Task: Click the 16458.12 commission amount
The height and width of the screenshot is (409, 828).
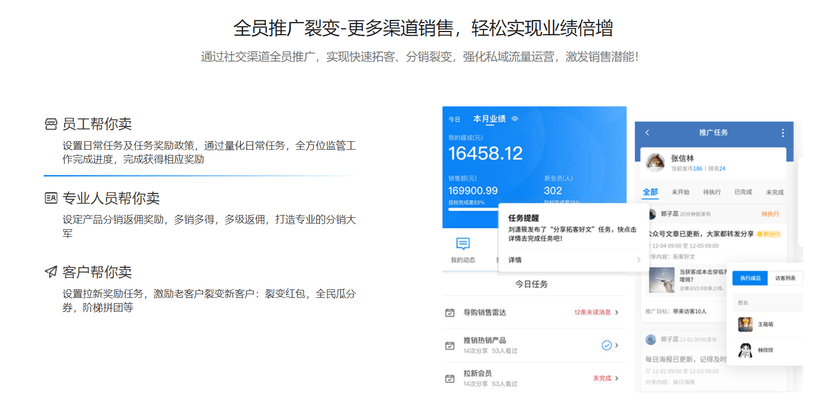Action: pos(485,154)
